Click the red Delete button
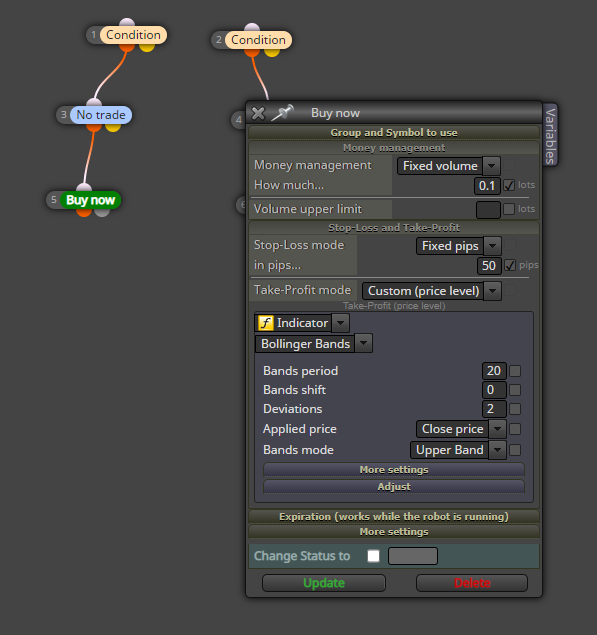Screen dimensions: 597x635 point(472,583)
